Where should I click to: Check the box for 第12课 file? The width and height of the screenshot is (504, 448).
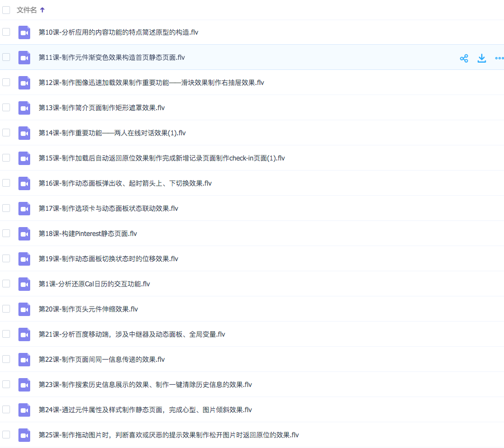point(6,82)
